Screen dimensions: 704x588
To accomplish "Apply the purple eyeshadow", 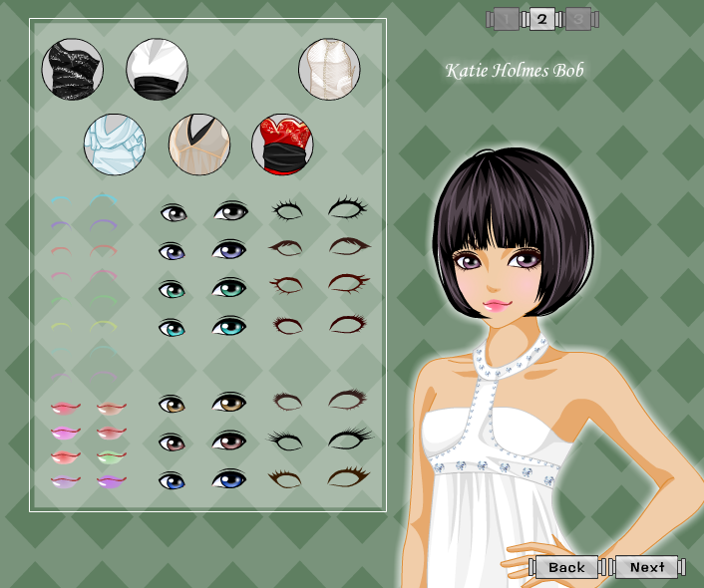I will [85, 225].
